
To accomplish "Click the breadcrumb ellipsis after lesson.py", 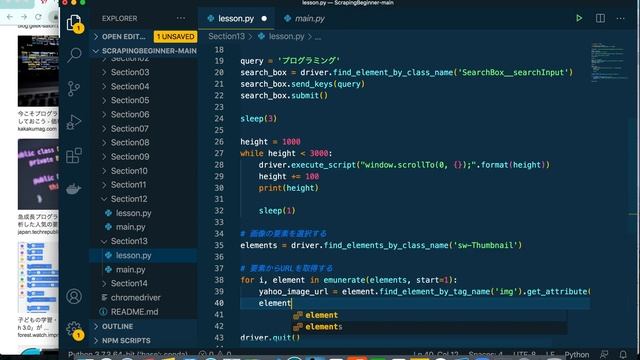I will point(318,37).
